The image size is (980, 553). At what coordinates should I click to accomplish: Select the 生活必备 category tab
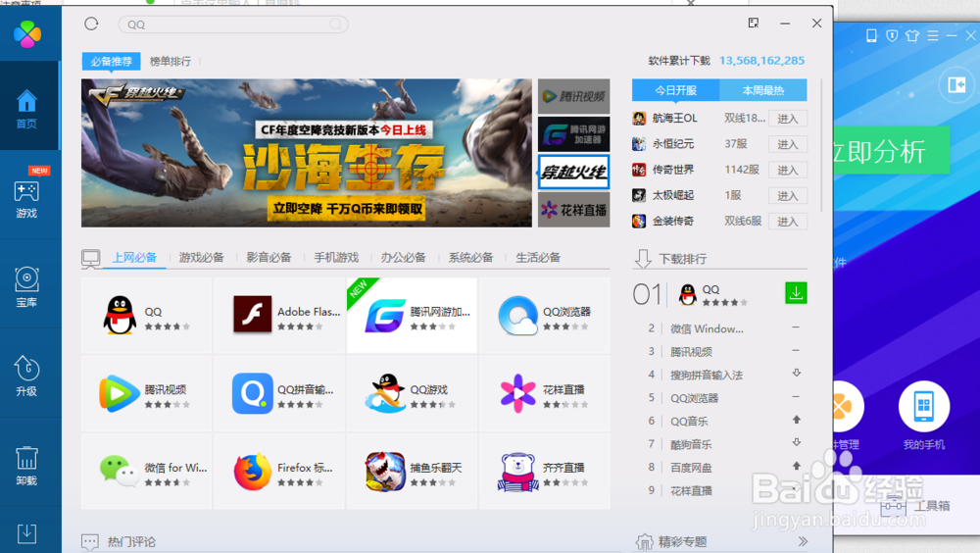538,257
